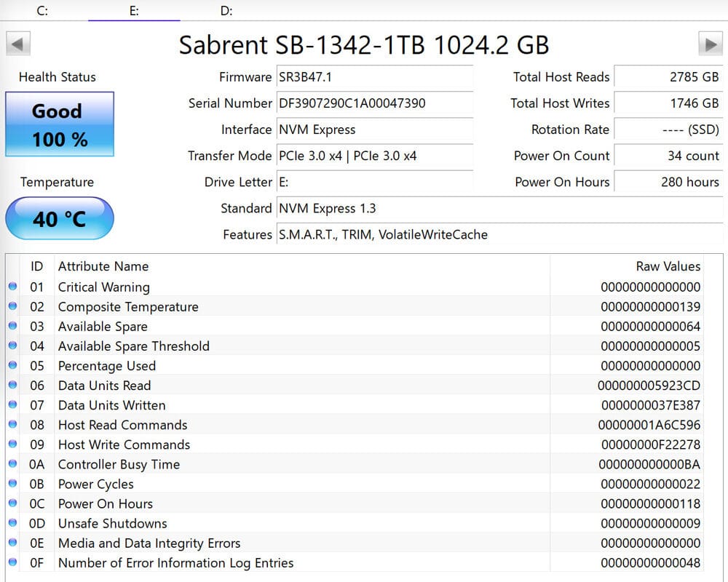Click raw value 00000001A6C596

pyautogui.click(x=649, y=425)
